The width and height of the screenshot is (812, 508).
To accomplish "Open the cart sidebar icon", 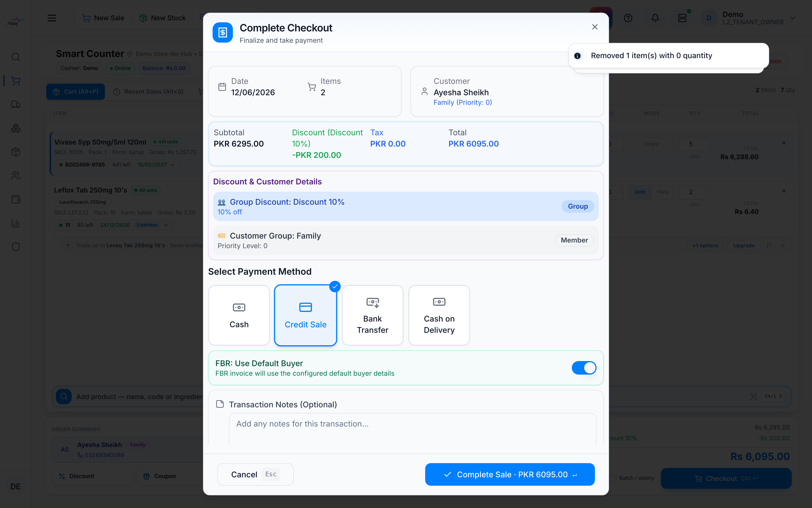I will [x=16, y=81].
